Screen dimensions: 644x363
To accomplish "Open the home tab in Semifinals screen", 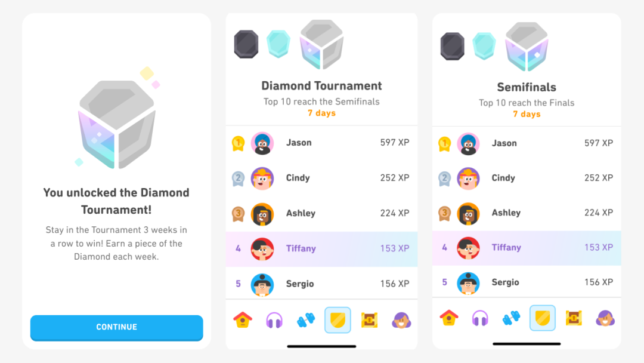I will pos(449,318).
